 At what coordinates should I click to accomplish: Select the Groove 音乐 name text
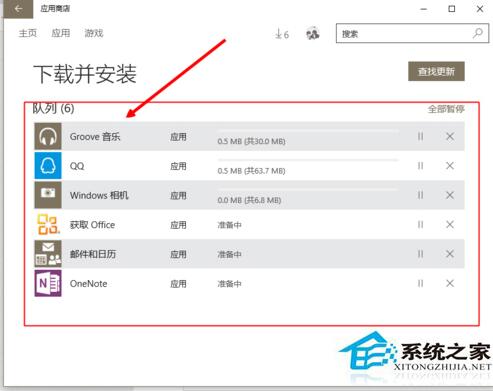click(x=95, y=137)
